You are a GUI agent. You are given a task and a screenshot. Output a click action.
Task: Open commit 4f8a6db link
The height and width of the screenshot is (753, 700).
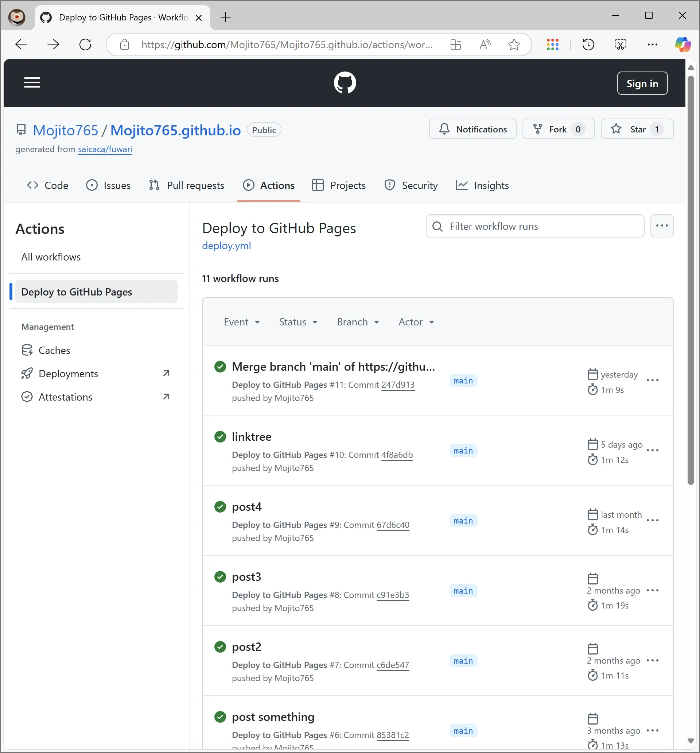[397, 455]
